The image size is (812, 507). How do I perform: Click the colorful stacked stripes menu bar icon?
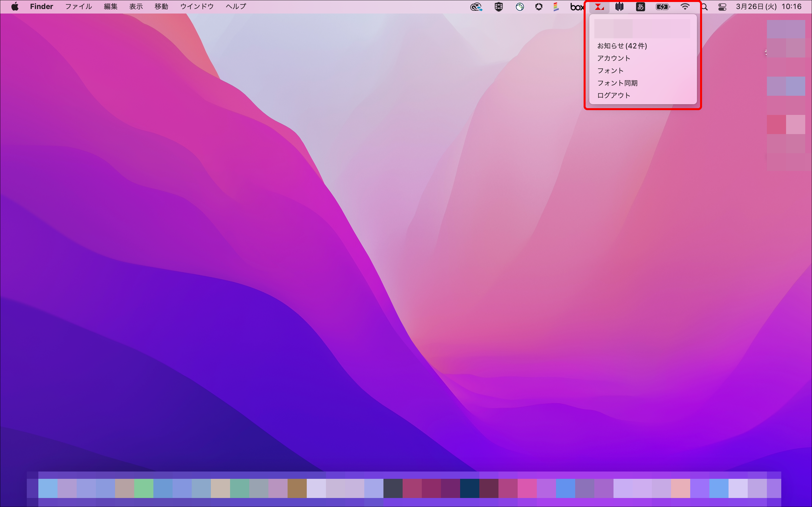pyautogui.click(x=556, y=7)
